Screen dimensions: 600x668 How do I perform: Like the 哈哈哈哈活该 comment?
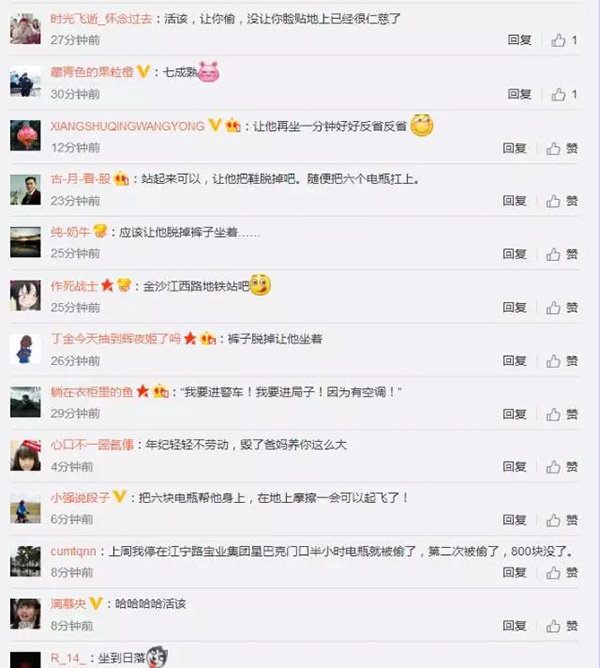[562, 626]
